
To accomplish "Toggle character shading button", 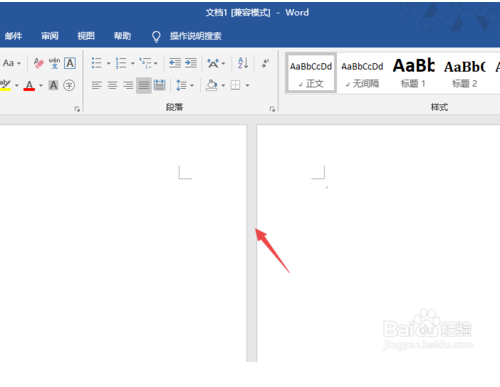I will [53, 85].
